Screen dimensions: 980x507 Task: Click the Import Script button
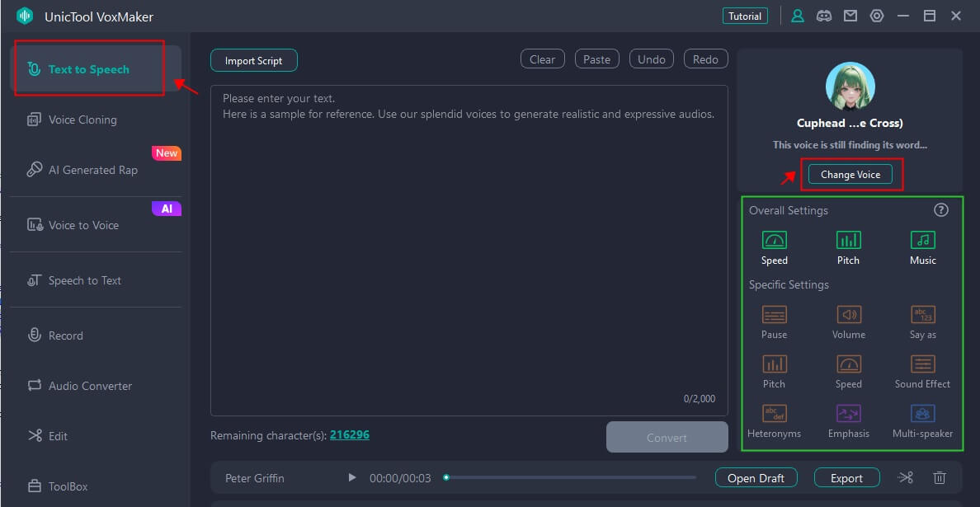(x=254, y=60)
